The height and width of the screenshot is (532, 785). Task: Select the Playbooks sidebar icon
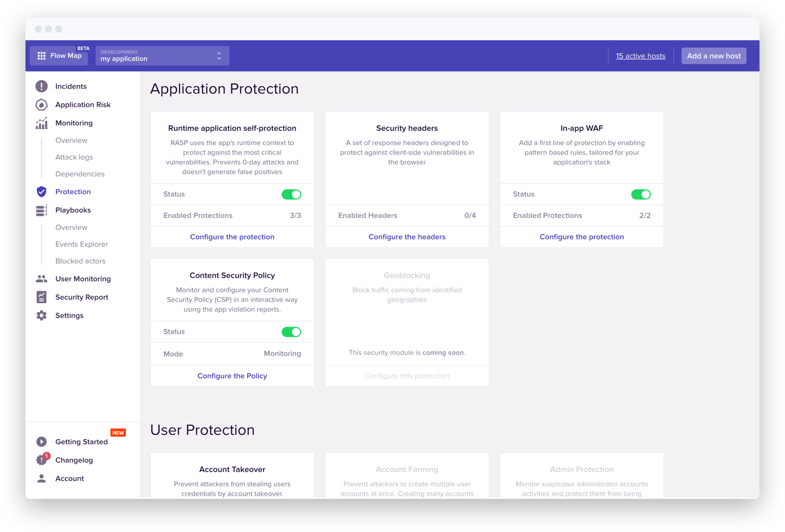click(41, 210)
